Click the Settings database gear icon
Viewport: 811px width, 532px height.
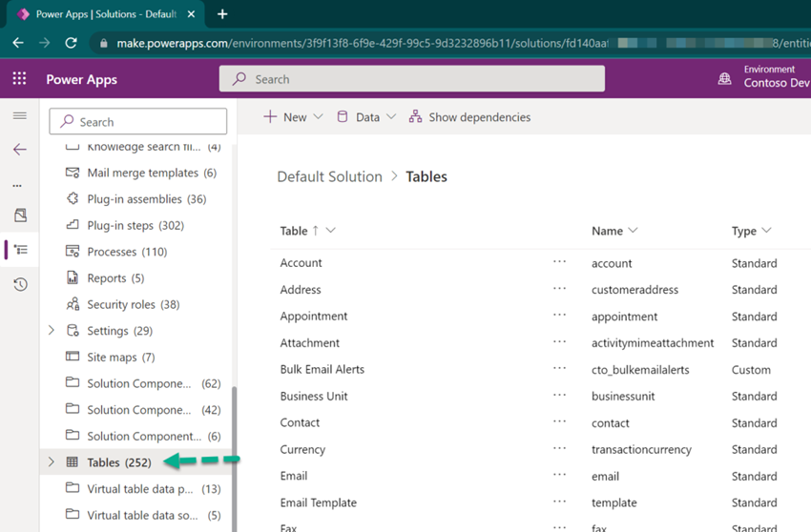pyautogui.click(x=73, y=331)
